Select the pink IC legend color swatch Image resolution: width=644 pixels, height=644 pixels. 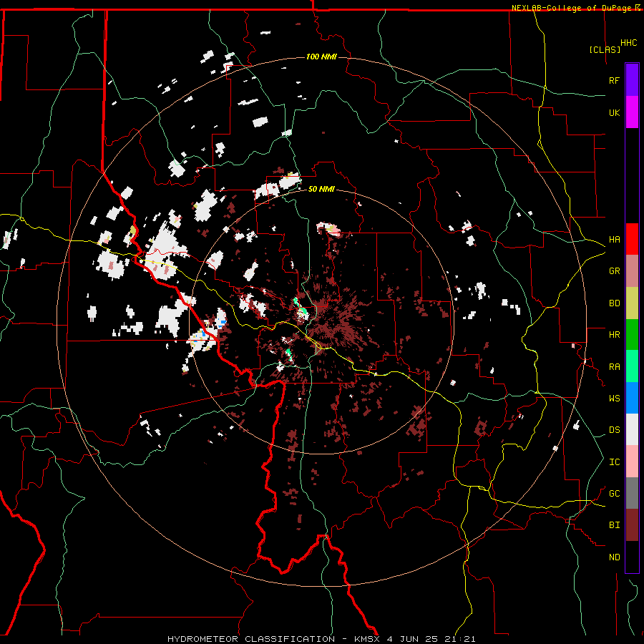pyautogui.click(x=632, y=462)
